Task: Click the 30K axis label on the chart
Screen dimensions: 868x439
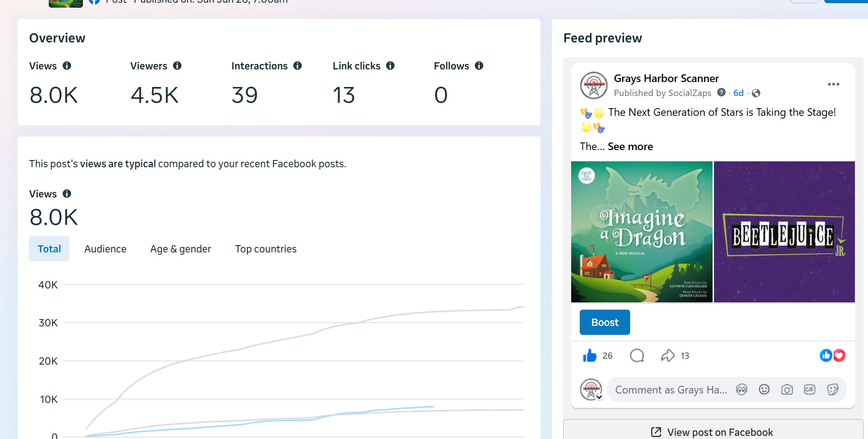Action: (48, 323)
